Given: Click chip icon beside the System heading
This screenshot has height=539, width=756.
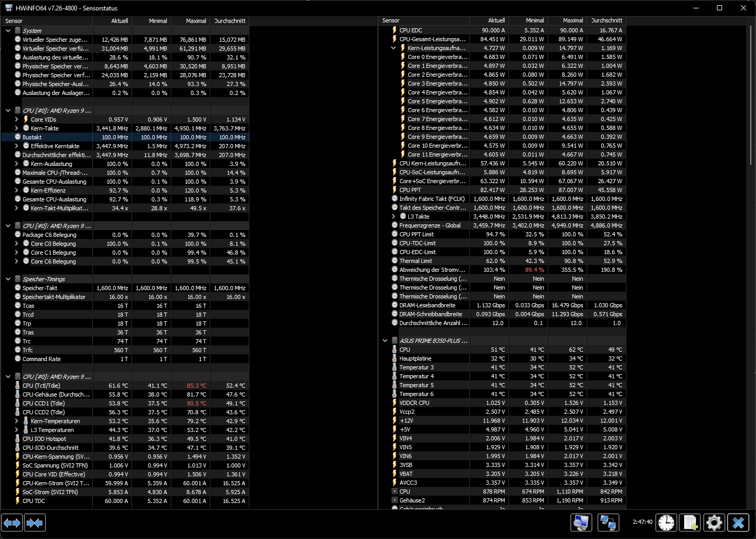Looking at the screenshot, I should (18, 31).
